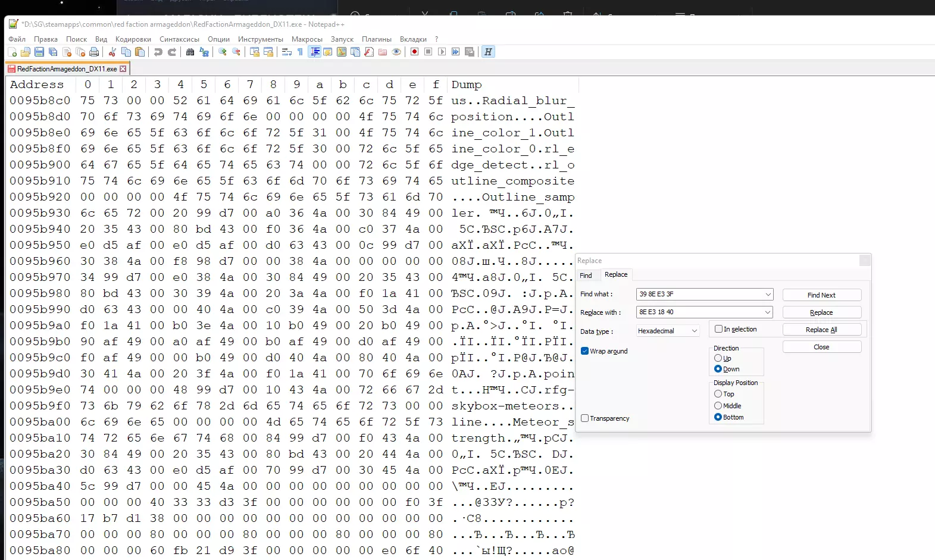Select the Top display position option
Viewport: 935px width, 560px height.
tap(718, 394)
